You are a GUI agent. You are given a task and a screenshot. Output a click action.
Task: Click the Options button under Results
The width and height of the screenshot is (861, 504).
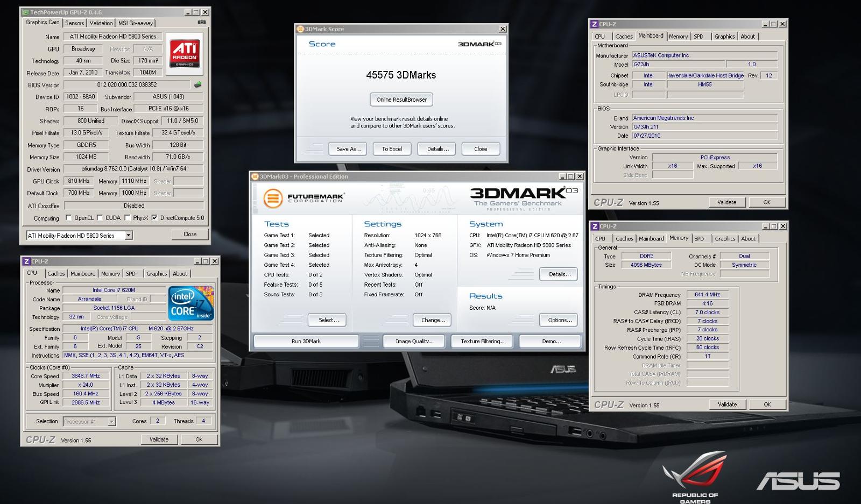[560, 320]
